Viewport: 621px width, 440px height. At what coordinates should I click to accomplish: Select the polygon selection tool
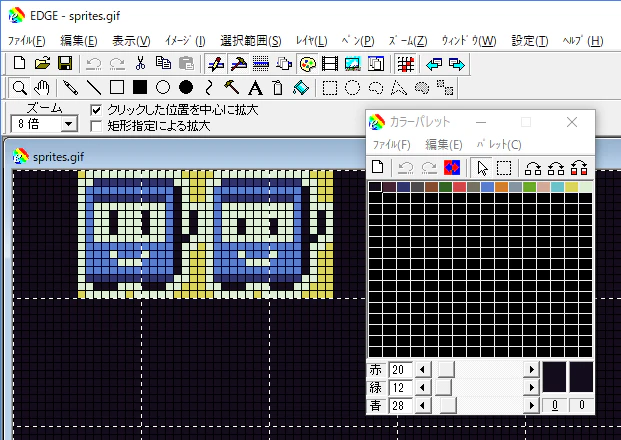click(398, 88)
